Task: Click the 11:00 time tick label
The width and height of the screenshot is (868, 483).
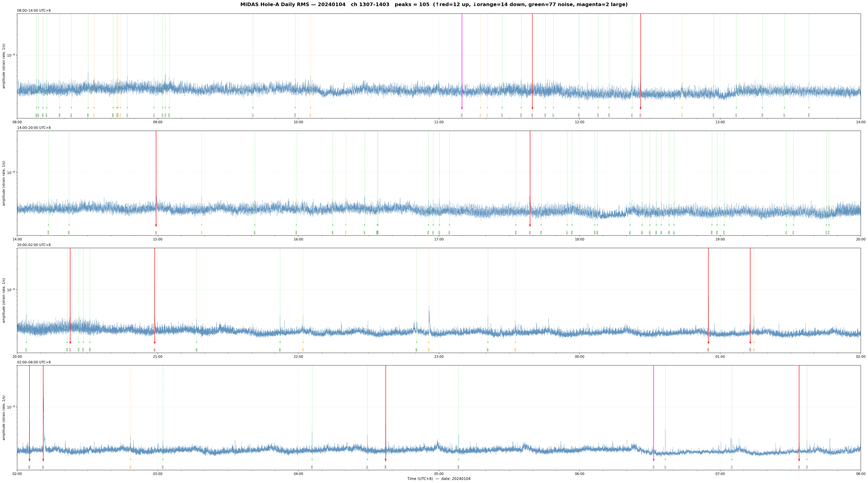Action: 439,122
